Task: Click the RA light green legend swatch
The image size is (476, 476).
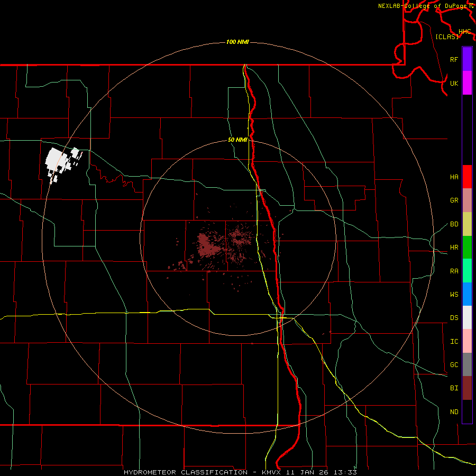Action: 467,271
